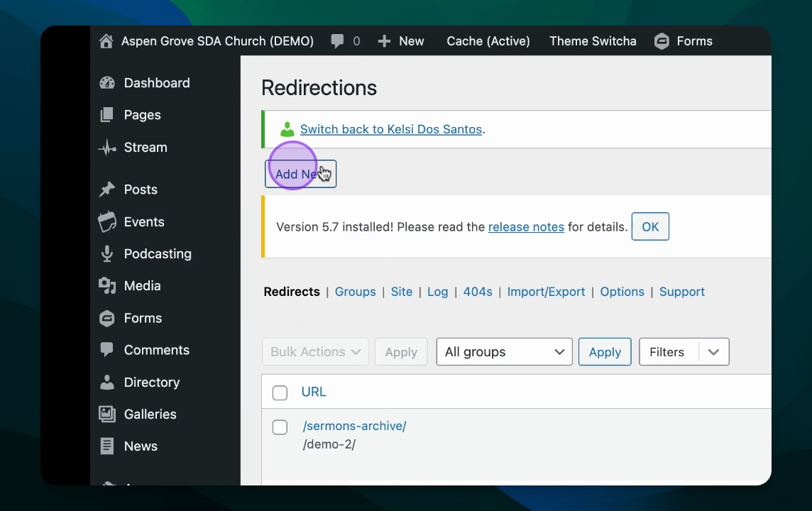Open the Stream menu item

tap(146, 147)
